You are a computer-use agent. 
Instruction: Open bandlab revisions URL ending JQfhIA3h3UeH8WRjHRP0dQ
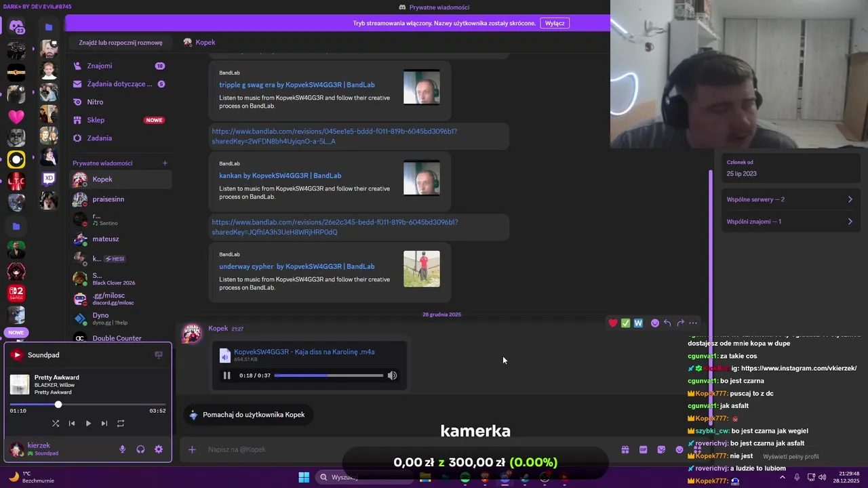tap(334, 227)
